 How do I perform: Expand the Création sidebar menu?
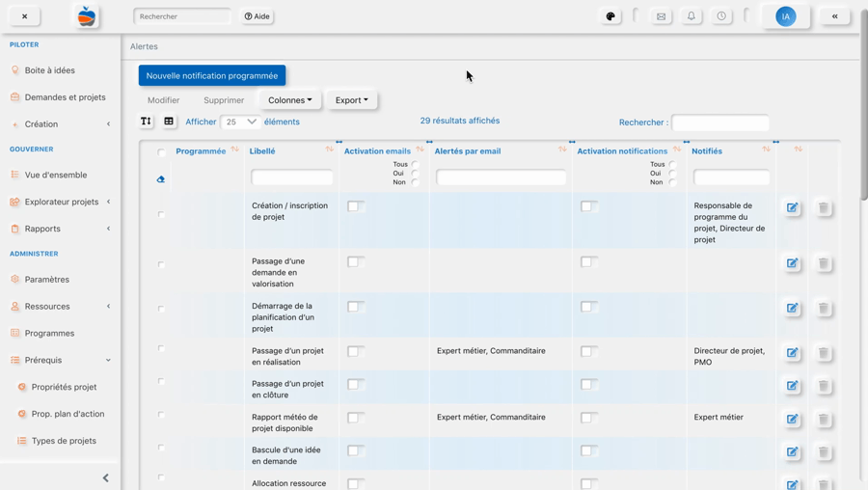pyautogui.click(x=108, y=124)
